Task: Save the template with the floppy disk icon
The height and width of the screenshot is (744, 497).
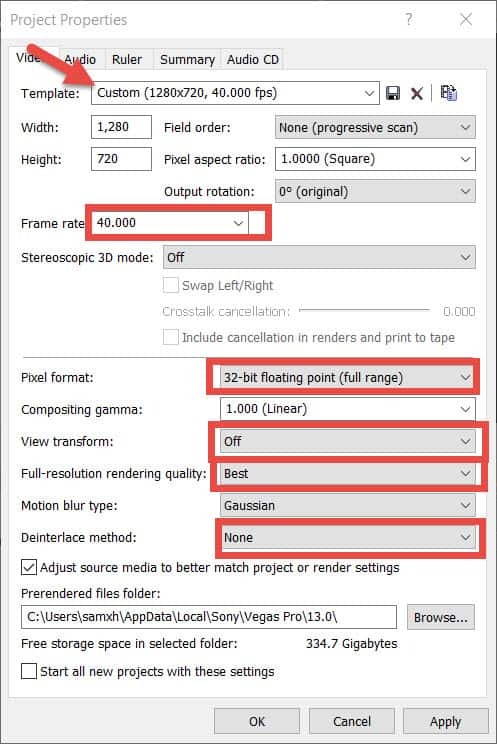Action: pos(393,93)
